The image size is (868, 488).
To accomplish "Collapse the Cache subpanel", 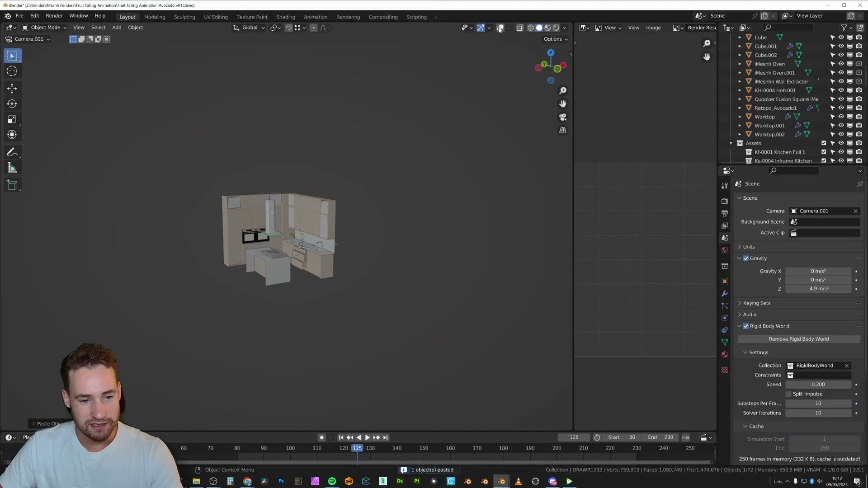I will 756,427.
